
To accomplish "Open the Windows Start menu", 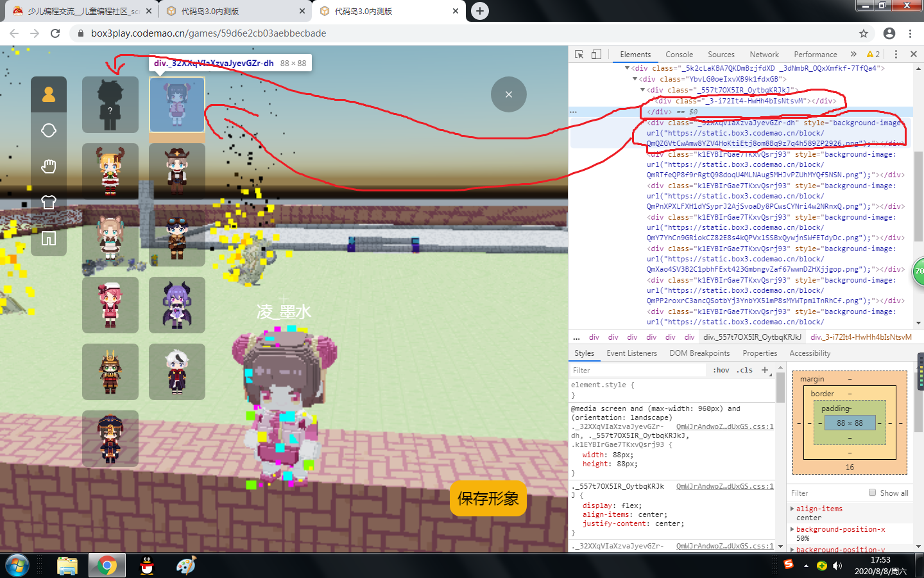I will [17, 566].
